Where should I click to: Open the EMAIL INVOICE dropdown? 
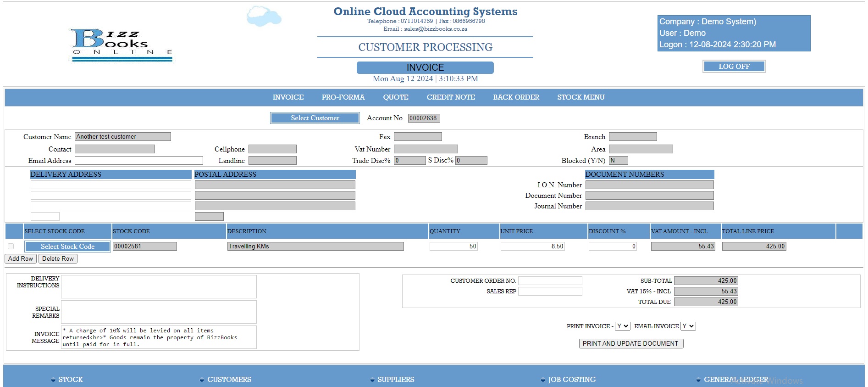(688, 326)
